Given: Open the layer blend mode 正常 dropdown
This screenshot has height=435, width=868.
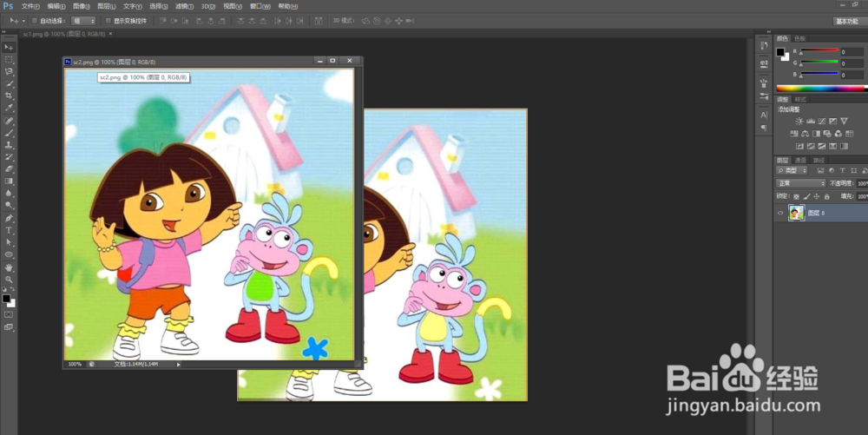Looking at the screenshot, I should point(801,183).
